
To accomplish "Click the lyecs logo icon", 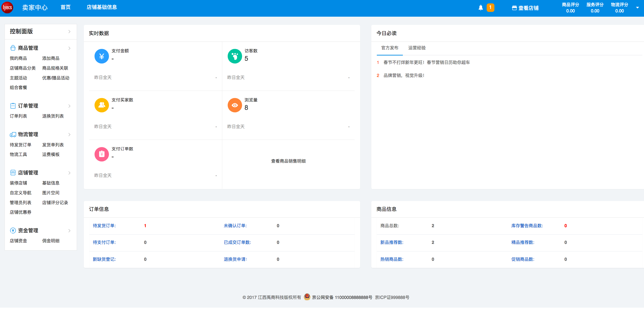I will 7,8.
